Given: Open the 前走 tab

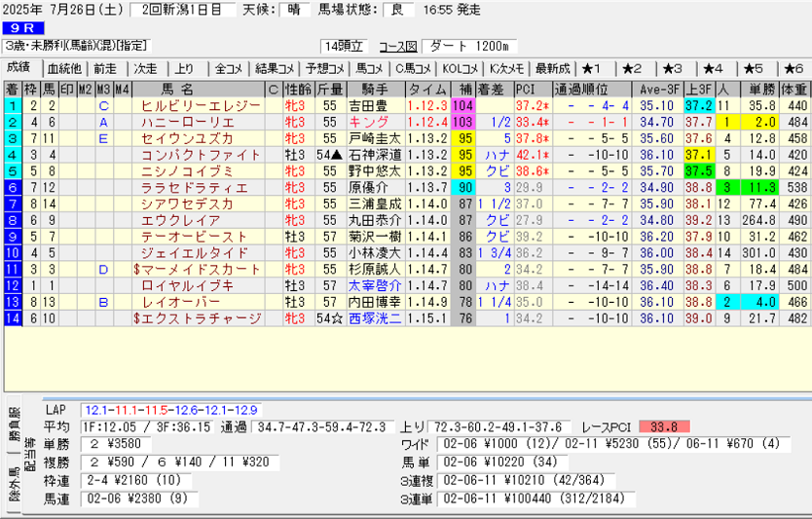Looking at the screenshot, I should (x=104, y=68).
